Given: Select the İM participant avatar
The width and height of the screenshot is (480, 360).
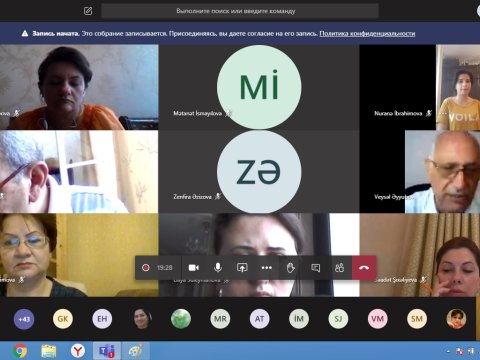Looking at the screenshot, I should tap(299, 319).
